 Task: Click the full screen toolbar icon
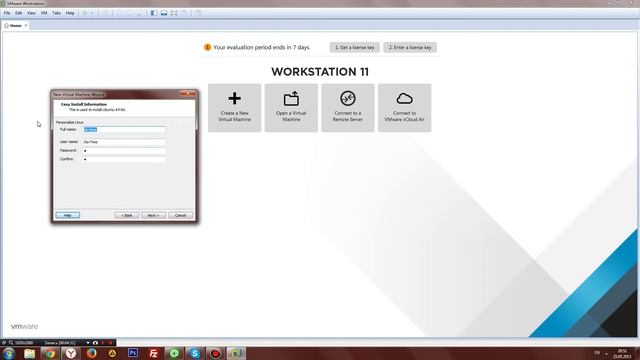174,13
